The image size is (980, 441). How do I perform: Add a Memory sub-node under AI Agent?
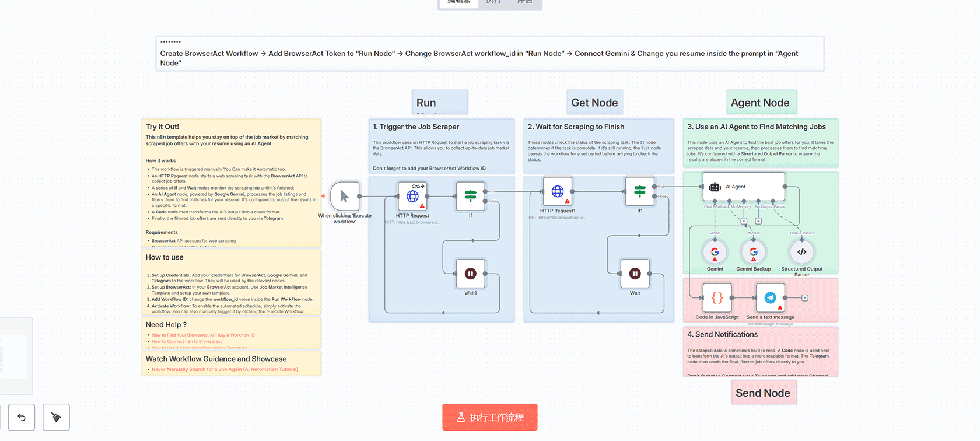(x=744, y=221)
